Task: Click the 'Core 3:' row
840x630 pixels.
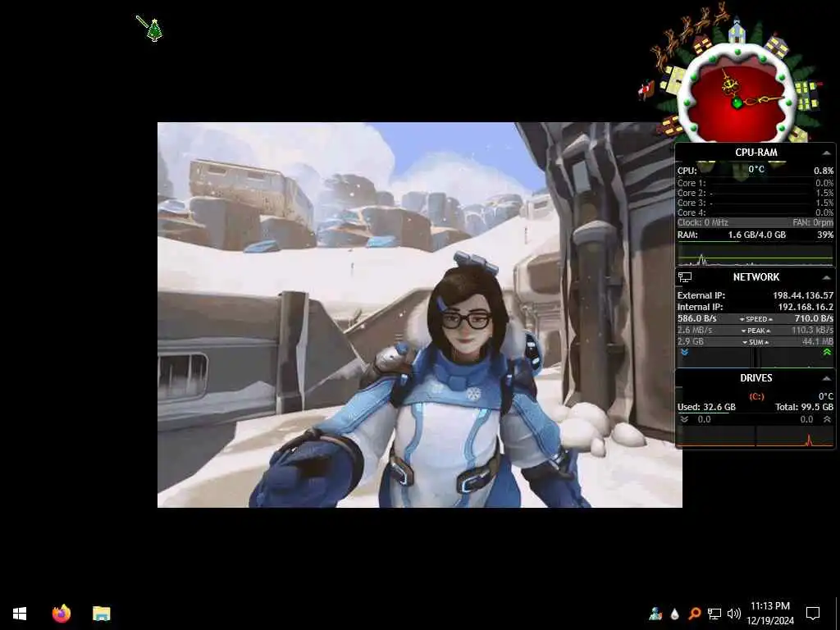Action: (x=756, y=203)
